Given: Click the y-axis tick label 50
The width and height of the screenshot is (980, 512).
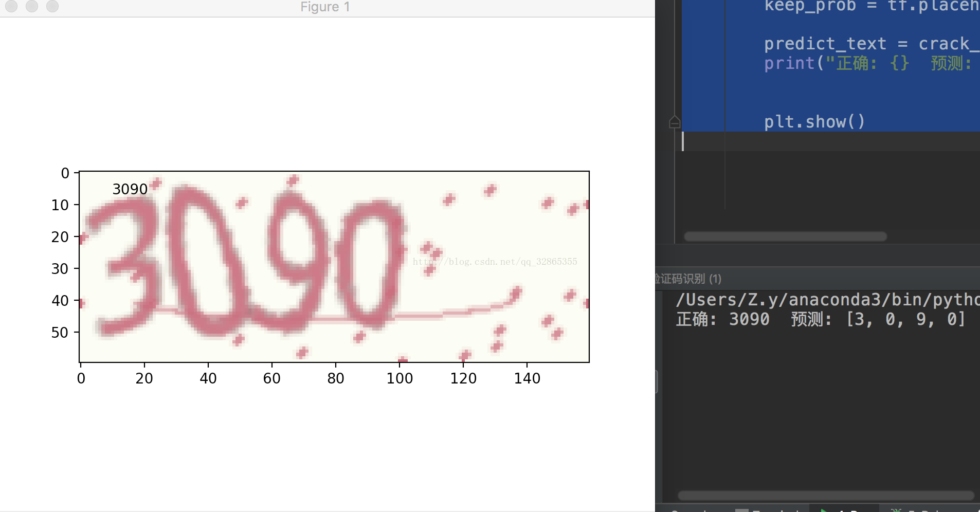Looking at the screenshot, I should point(60,333).
